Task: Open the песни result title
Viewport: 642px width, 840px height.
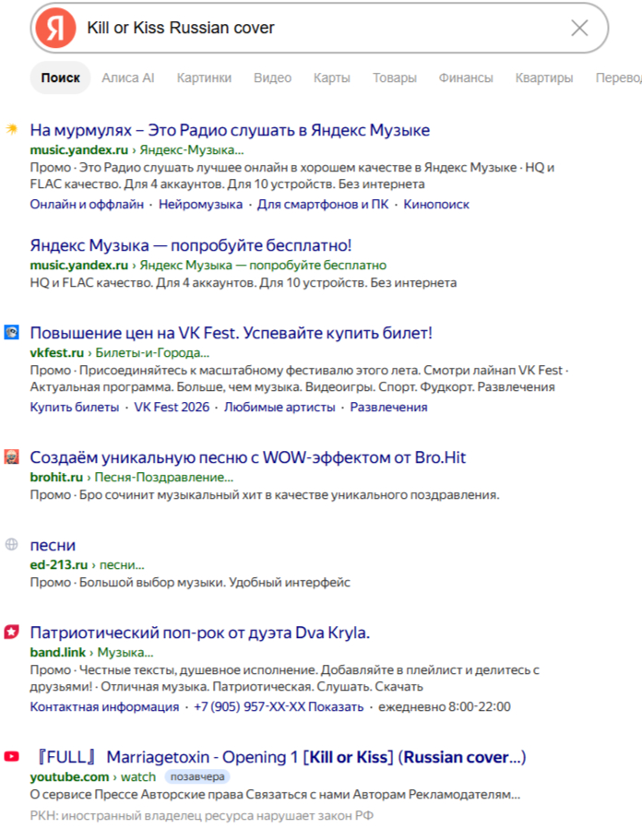Action: pos(53,545)
